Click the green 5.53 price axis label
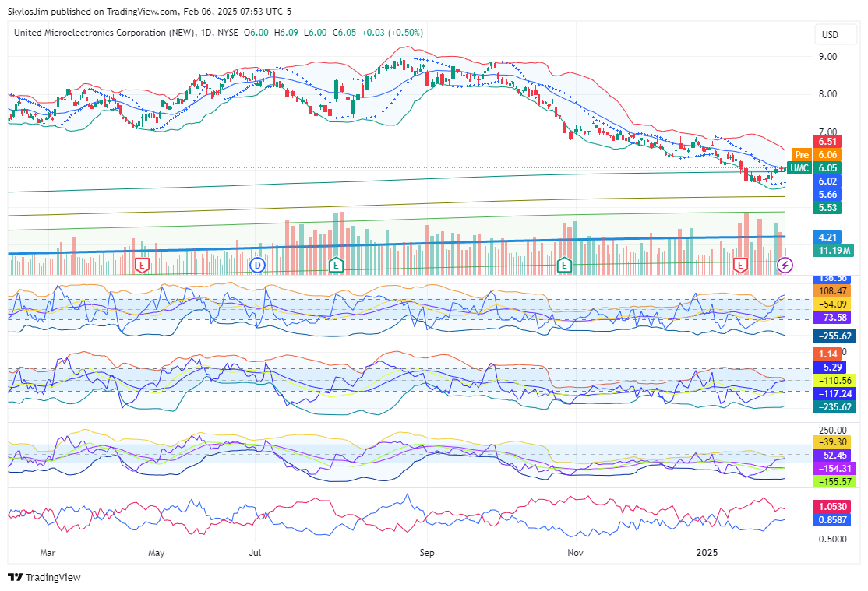The height and width of the screenshot is (591, 868). click(828, 208)
